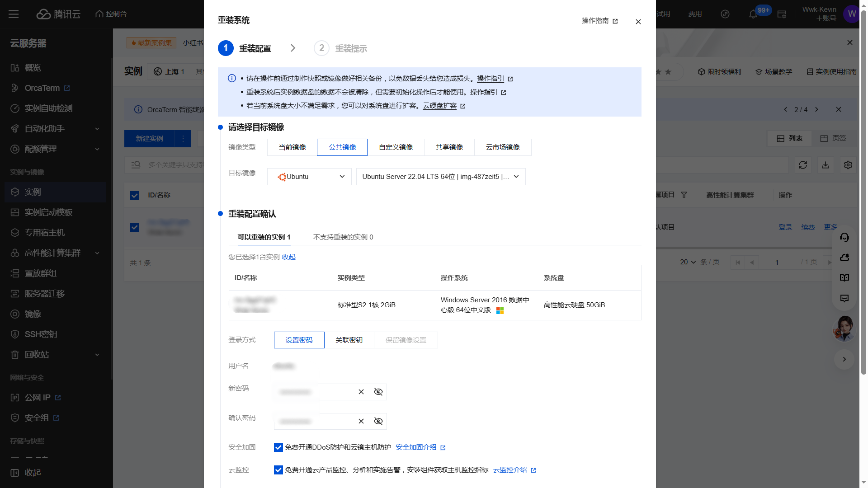868x488 pixels.
Task: Select the 共享镜像 image type tab
Action: tap(449, 147)
